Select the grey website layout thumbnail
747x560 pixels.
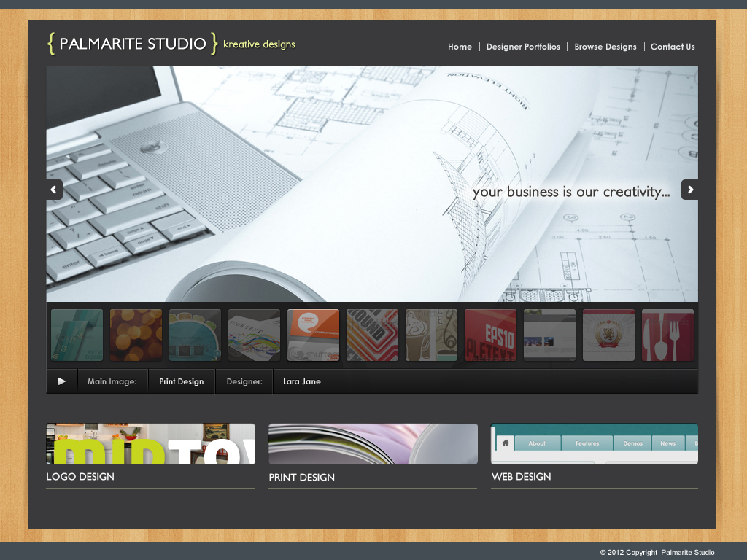549,335
